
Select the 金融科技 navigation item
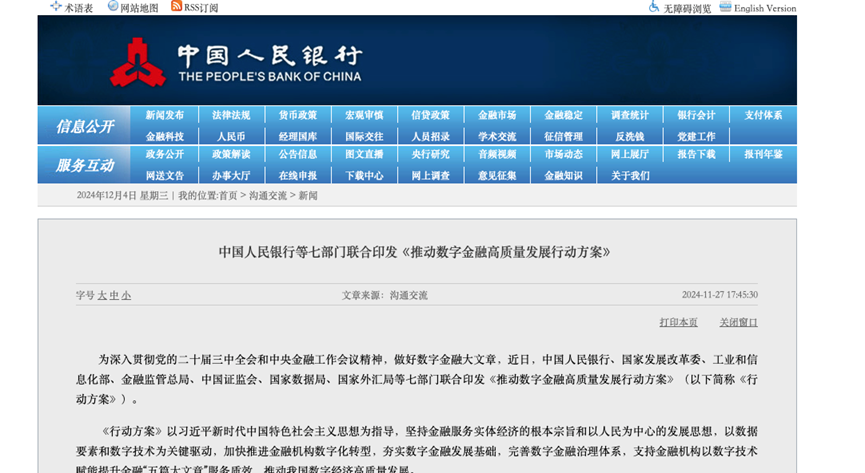coord(165,136)
